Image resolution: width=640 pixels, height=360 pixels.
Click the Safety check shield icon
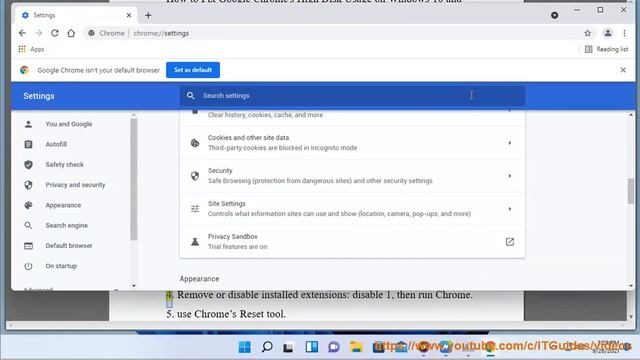(x=28, y=164)
